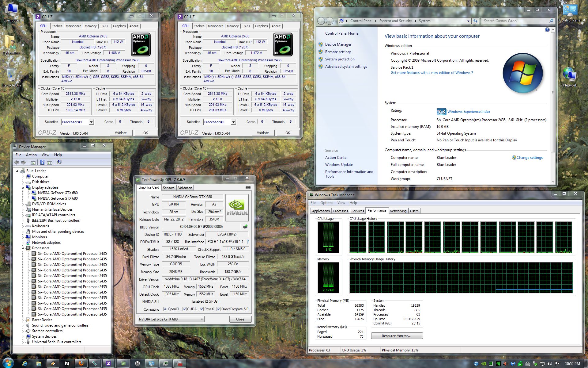Toggle OpenCL checkbox in GPU-Z

(x=165, y=309)
